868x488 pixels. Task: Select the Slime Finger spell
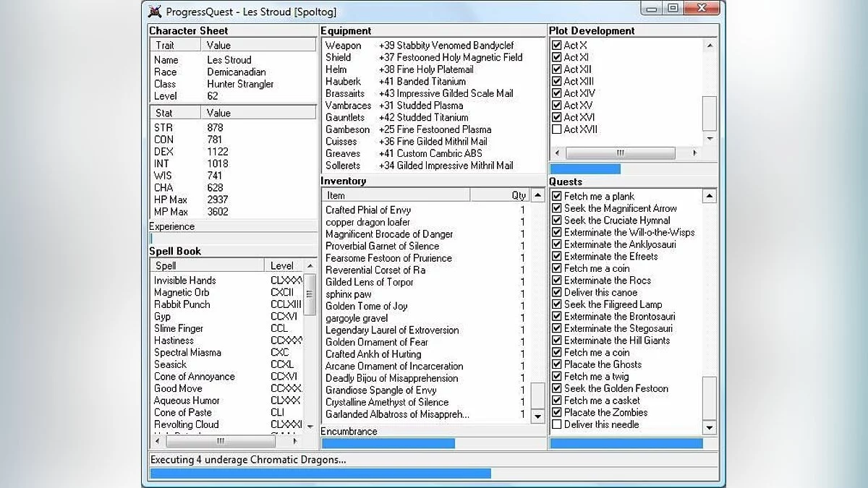click(x=179, y=328)
